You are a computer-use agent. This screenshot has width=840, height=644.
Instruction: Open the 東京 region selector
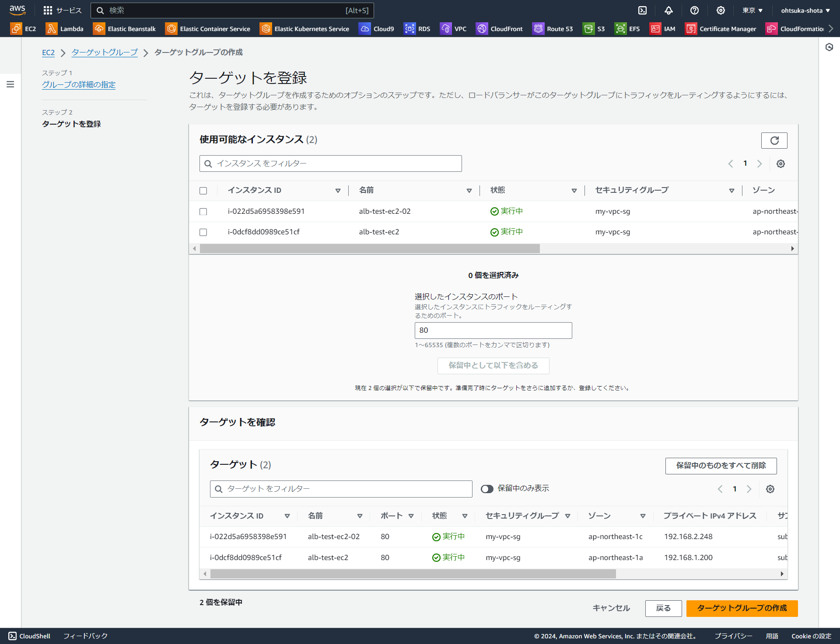pyautogui.click(x=752, y=10)
